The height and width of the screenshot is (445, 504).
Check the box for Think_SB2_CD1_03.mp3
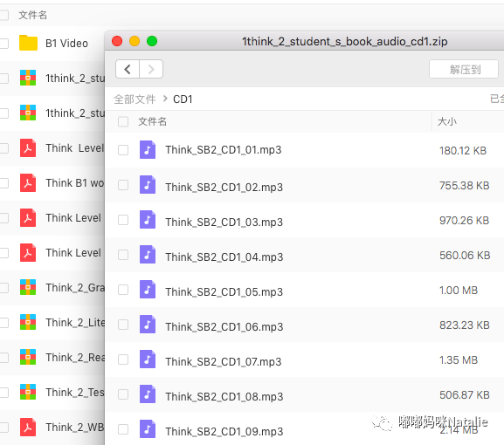coord(123,220)
